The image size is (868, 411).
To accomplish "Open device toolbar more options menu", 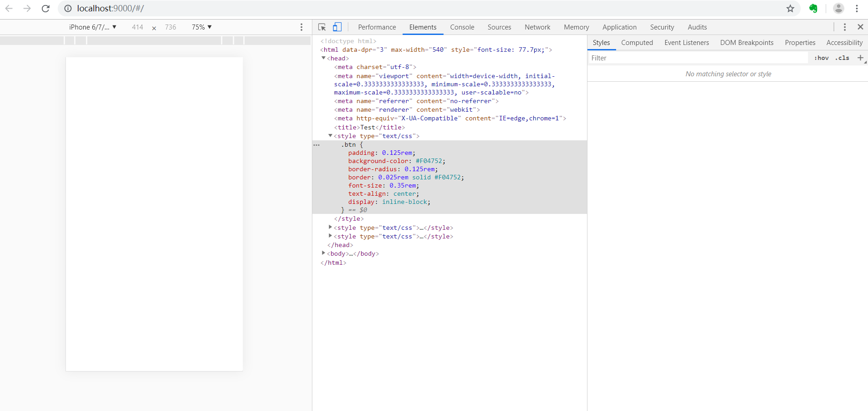I will tap(301, 27).
